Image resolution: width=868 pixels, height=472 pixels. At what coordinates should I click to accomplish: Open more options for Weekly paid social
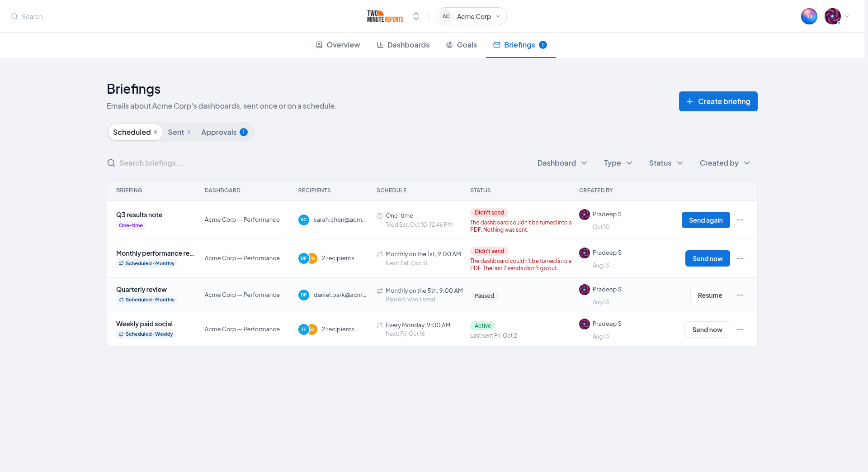point(740,329)
